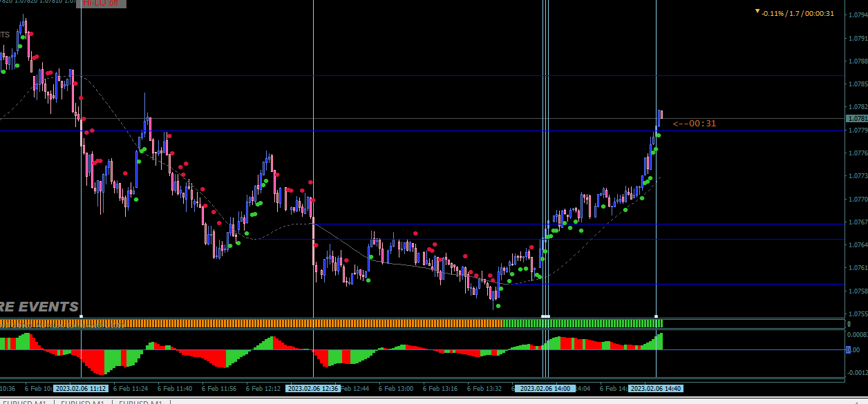The image size is (868, 404).
Task: Click the 1.0794 price scale label
Action: tap(858, 15)
